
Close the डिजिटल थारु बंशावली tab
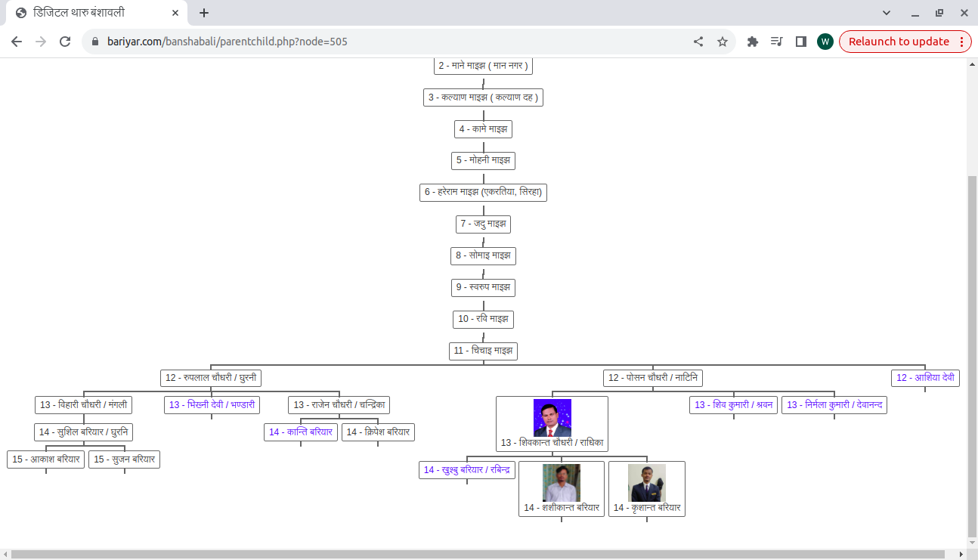[175, 13]
